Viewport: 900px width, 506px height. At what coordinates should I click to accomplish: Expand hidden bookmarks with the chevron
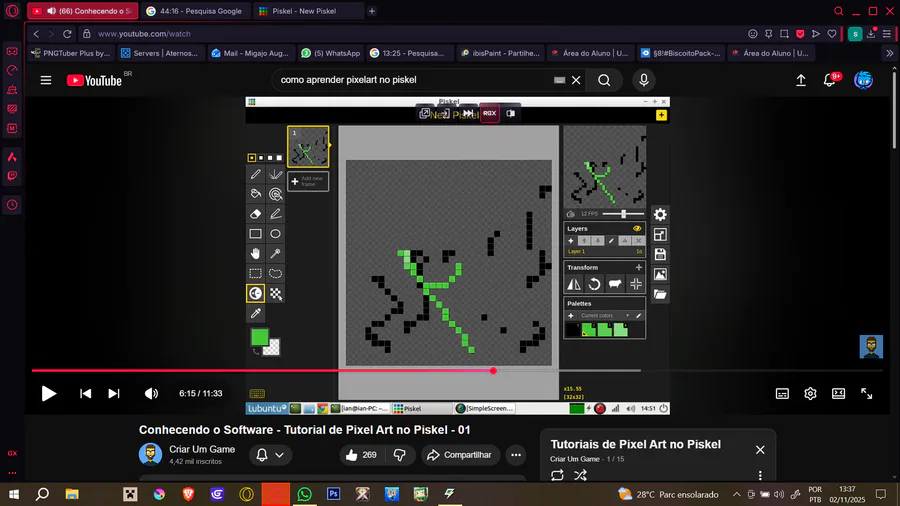(x=889, y=53)
